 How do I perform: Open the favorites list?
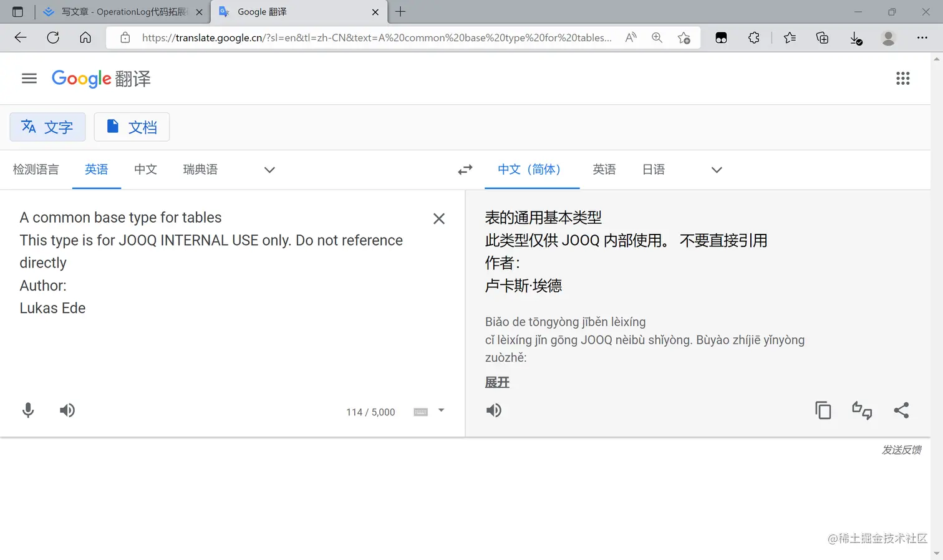pyautogui.click(x=790, y=37)
